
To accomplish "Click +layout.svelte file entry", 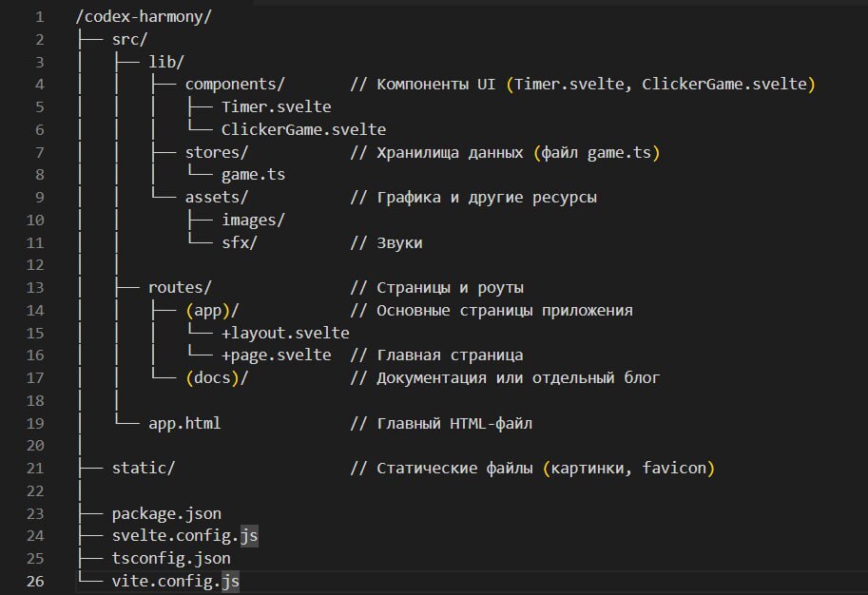I will pos(285,333).
